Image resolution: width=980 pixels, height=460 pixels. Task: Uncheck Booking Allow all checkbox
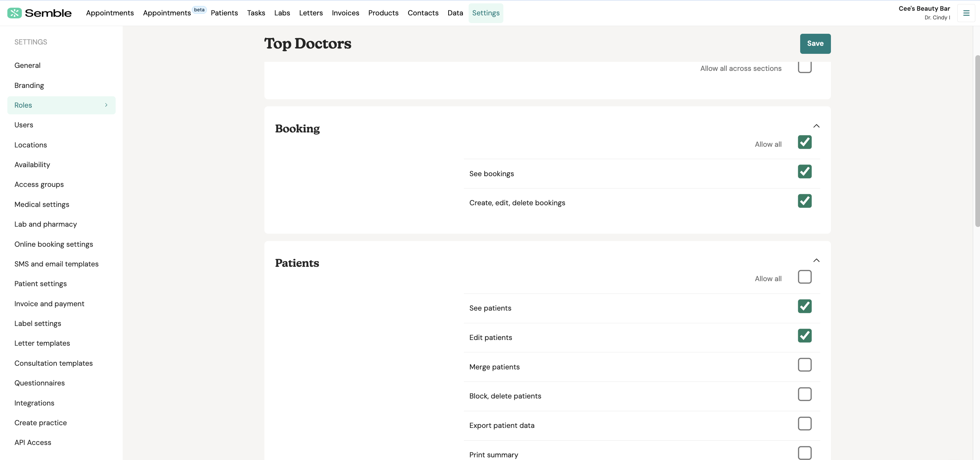coord(805,142)
